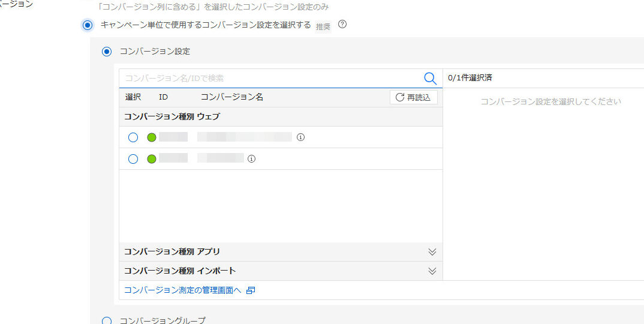
Task: Click コンバージョン設定を選択してください placeholder text
Action: point(550,101)
